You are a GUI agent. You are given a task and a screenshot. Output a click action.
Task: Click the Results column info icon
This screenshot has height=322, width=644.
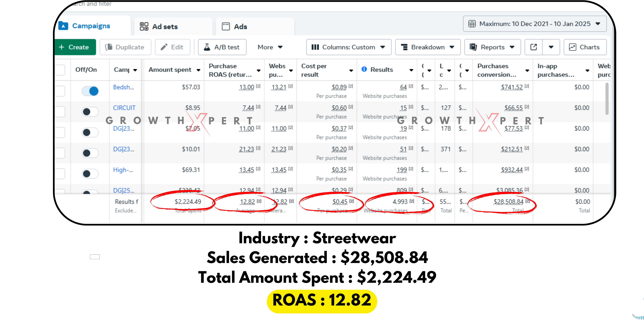(364, 69)
